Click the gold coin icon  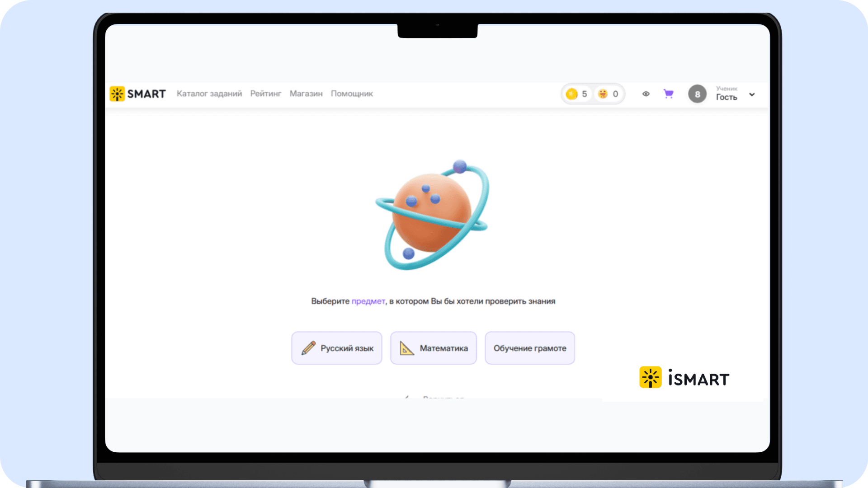coord(572,94)
